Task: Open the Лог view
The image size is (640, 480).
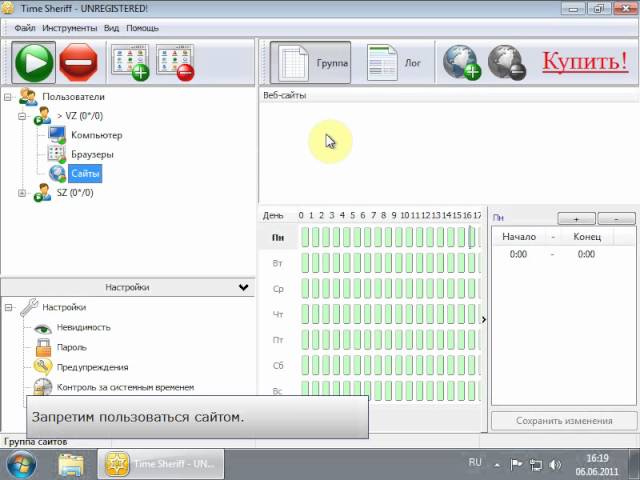Action: tap(394, 63)
